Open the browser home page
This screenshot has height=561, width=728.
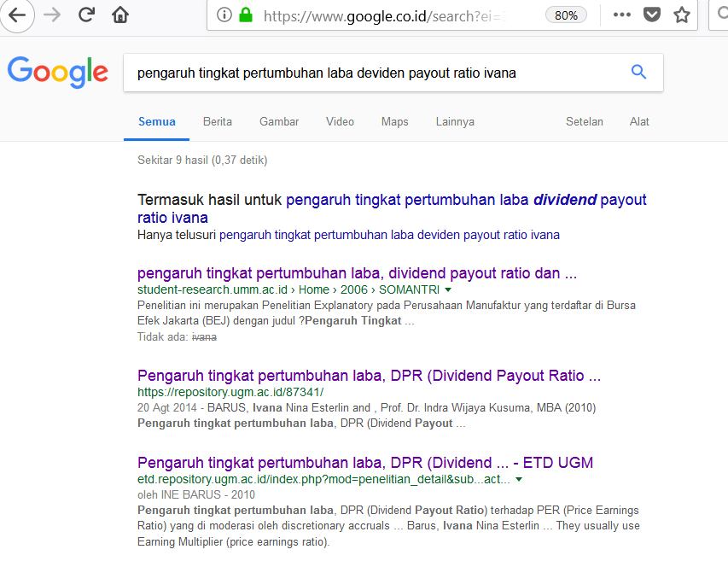pyautogui.click(x=120, y=15)
